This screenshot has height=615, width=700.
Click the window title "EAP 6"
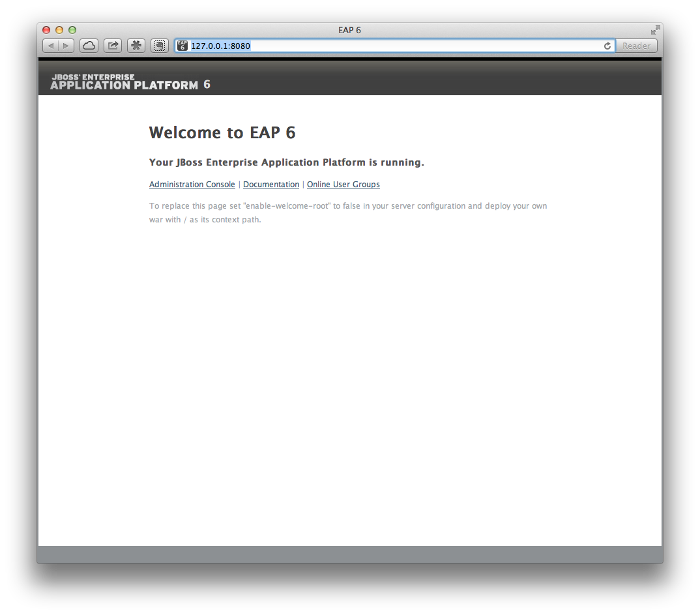click(x=349, y=30)
